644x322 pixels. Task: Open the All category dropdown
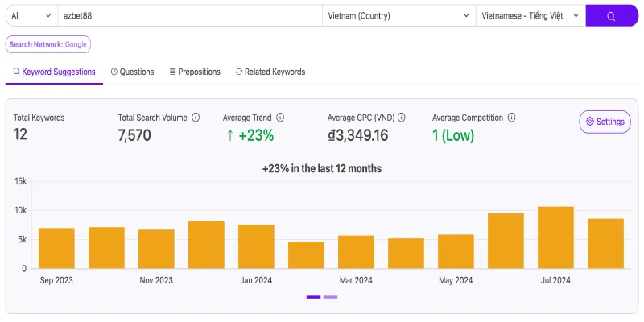point(31,16)
